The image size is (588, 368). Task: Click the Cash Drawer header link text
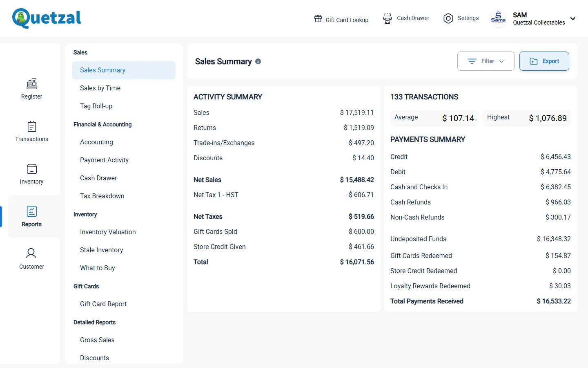[413, 18]
